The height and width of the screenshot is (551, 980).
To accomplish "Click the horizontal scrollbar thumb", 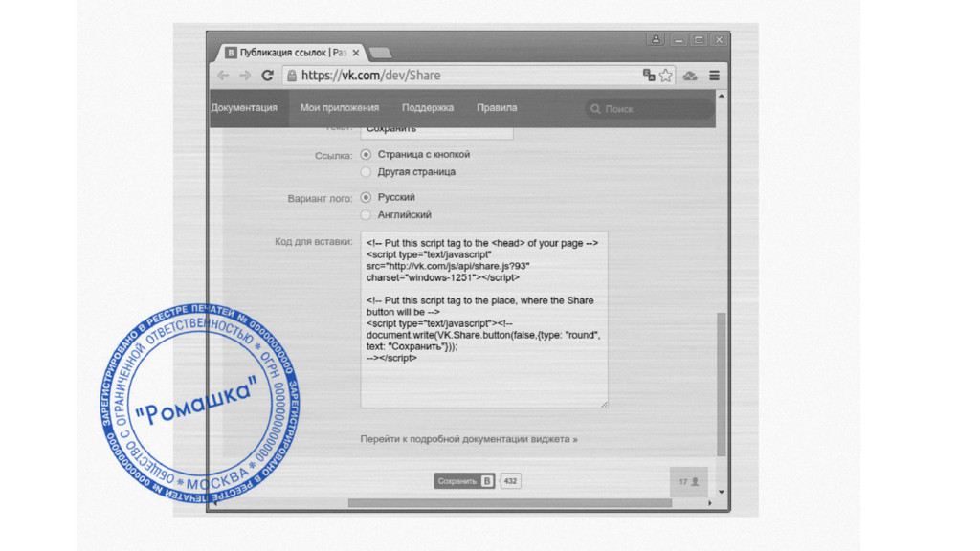I will coord(510,503).
